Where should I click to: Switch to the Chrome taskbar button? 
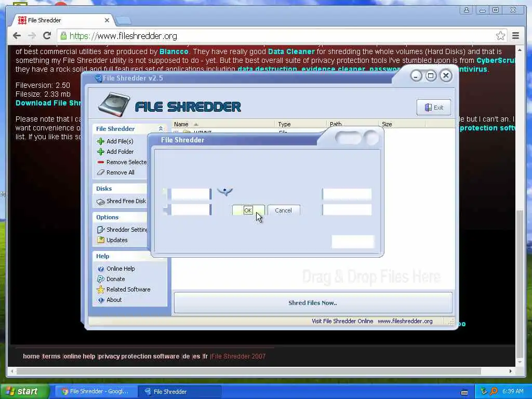click(x=96, y=392)
